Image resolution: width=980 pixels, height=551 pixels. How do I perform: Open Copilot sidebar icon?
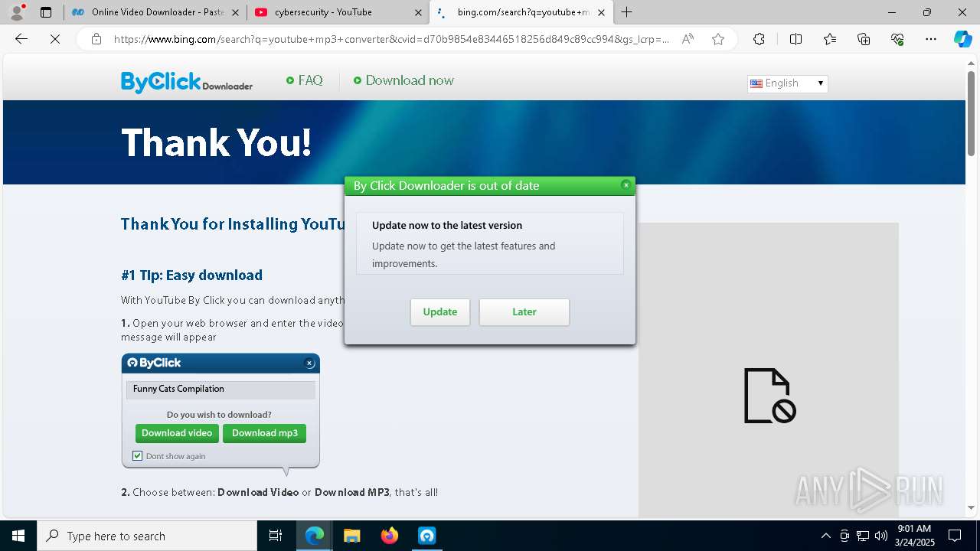pos(962,39)
